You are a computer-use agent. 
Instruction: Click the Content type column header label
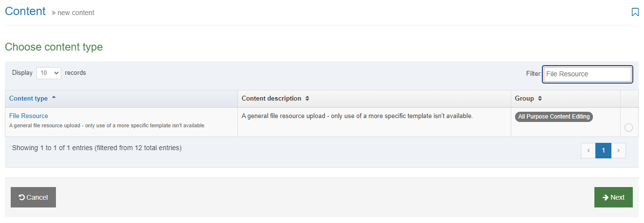pyautogui.click(x=28, y=99)
